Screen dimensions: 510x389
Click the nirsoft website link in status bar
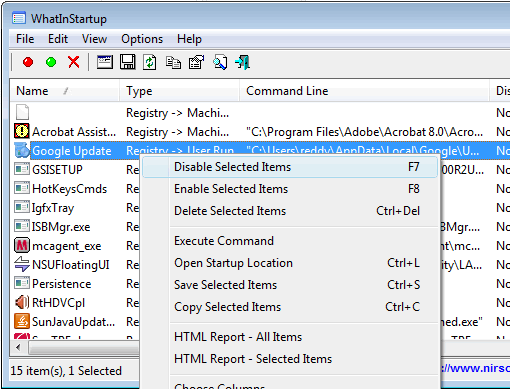(475, 368)
